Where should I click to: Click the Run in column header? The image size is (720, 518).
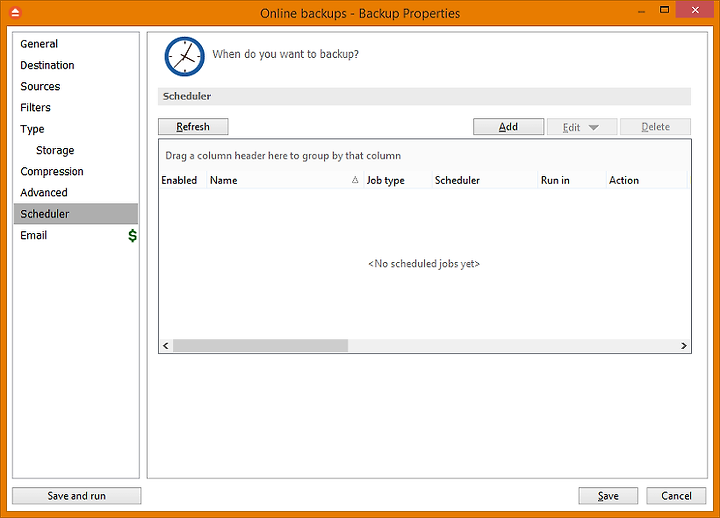tap(571, 180)
